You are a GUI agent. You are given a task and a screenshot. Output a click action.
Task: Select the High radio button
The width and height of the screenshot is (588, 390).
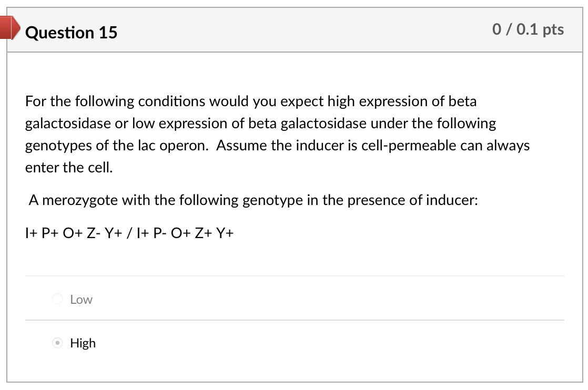tap(57, 342)
